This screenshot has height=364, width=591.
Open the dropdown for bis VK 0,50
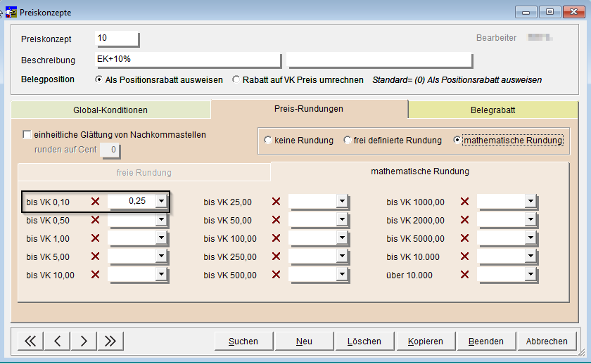pos(161,219)
